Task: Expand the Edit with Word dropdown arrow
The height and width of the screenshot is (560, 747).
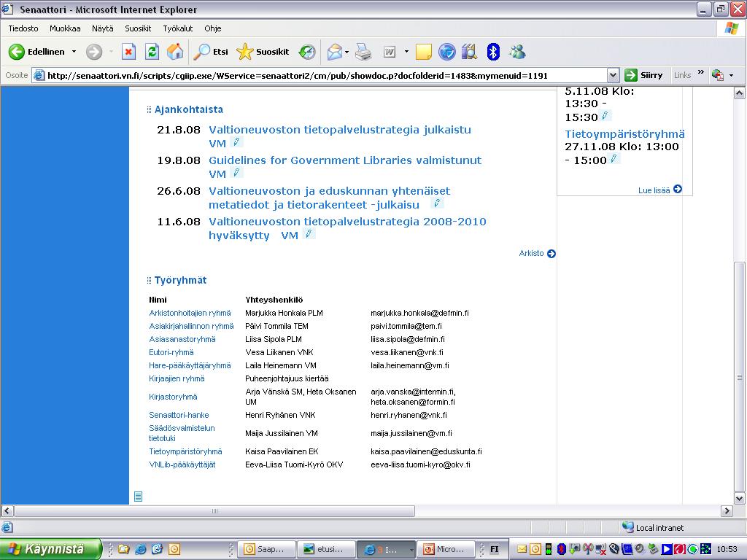Action: [x=406, y=52]
